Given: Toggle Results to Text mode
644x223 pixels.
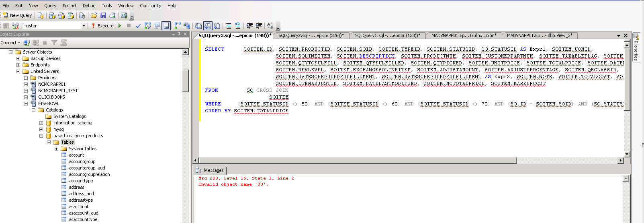Looking at the screenshot, I should (x=198, y=26).
